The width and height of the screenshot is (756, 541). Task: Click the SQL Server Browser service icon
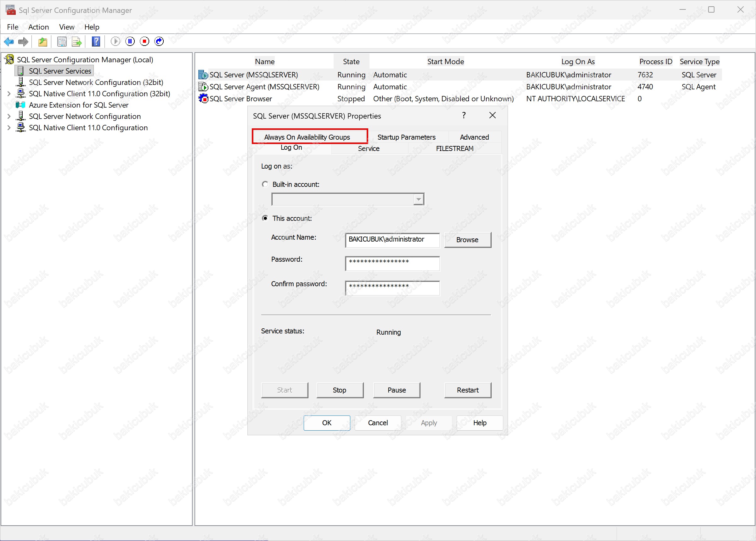(203, 98)
